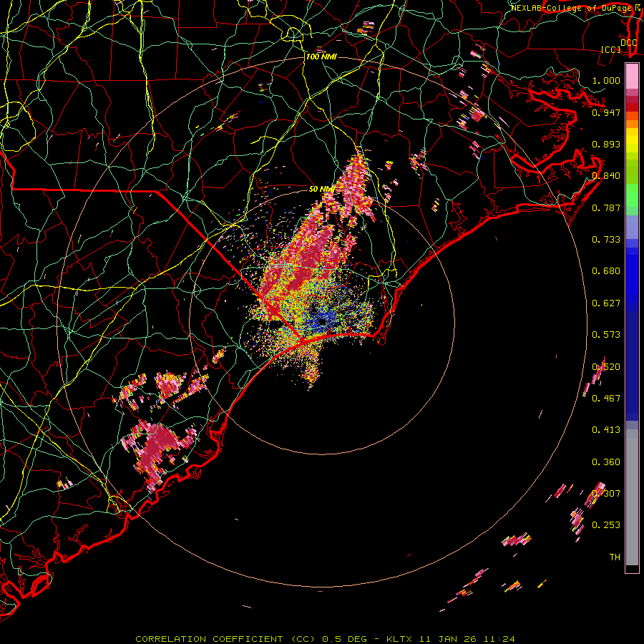Image resolution: width=644 pixels, height=644 pixels.
Task: Click the 0.787 scale value
Action: (606, 208)
